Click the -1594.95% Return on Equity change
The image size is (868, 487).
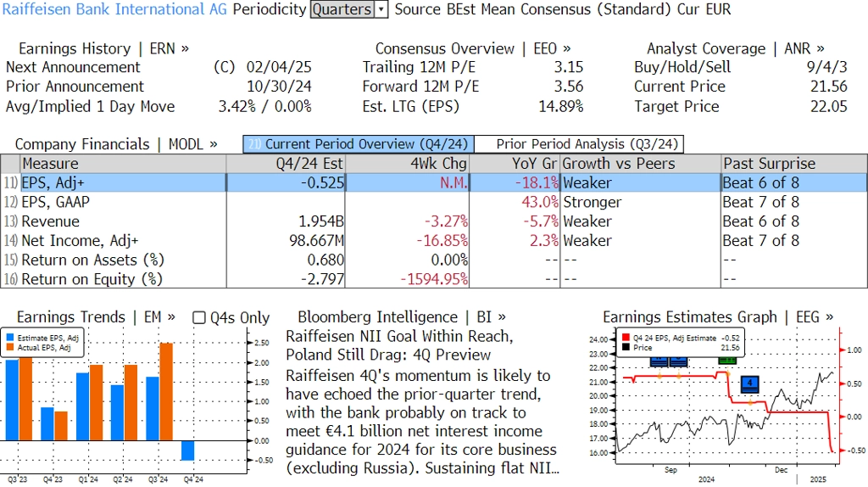435,279
